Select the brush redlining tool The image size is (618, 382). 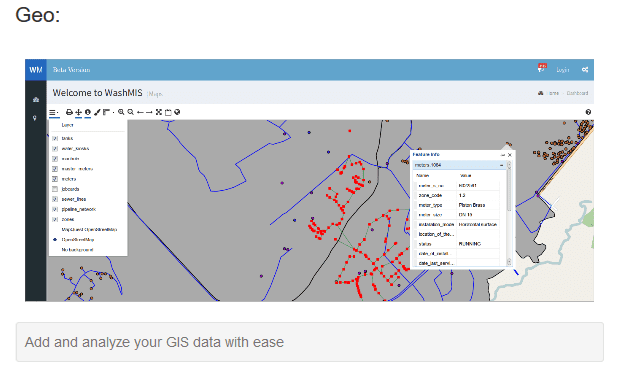coord(97,112)
